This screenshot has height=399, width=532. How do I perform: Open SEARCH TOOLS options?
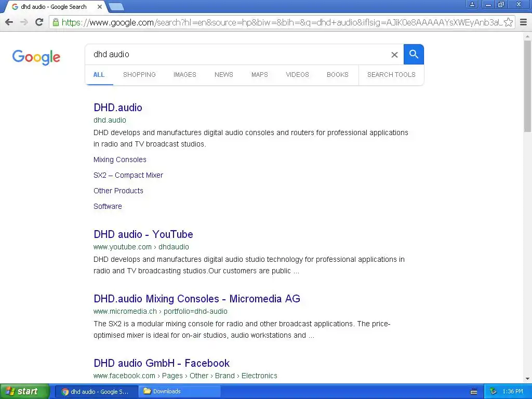tap(391, 75)
